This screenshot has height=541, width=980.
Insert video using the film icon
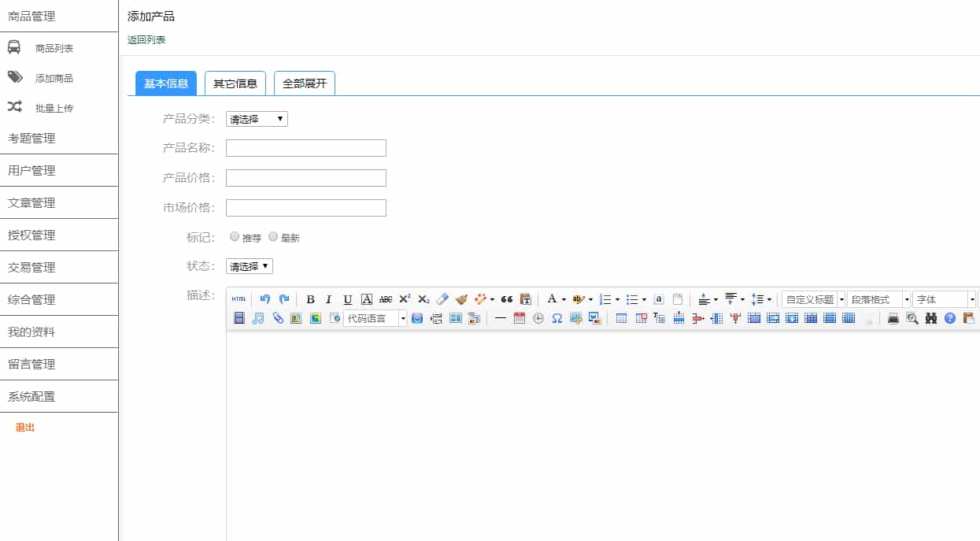click(x=239, y=318)
